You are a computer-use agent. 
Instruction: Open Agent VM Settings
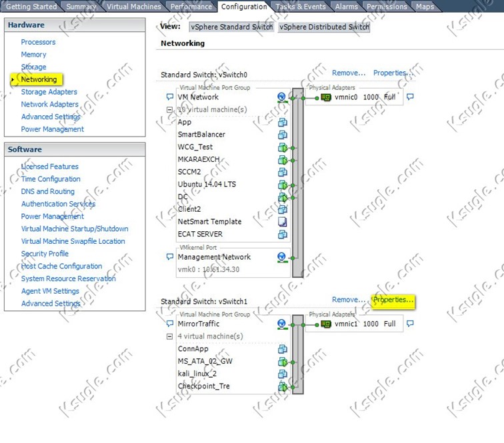coord(50,291)
